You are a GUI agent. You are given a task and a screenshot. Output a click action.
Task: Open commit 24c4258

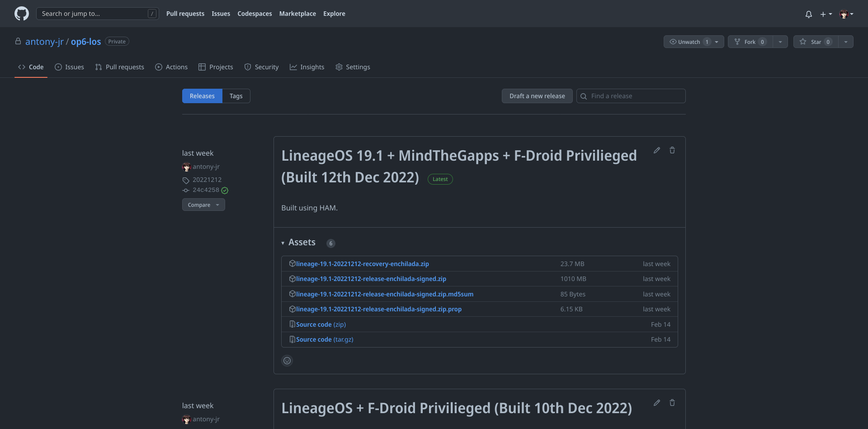(206, 190)
